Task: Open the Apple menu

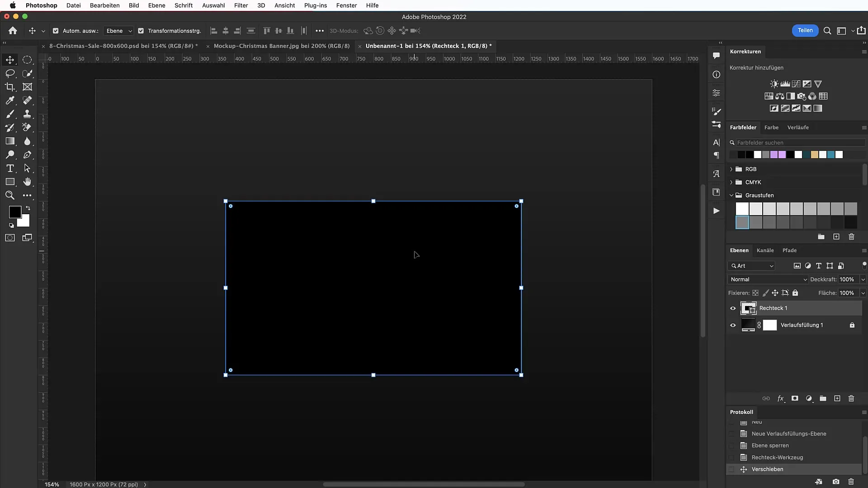Action: 13,5
